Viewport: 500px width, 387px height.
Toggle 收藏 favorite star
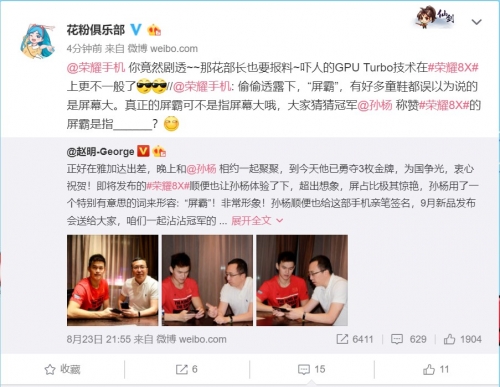pyautogui.click(x=62, y=369)
